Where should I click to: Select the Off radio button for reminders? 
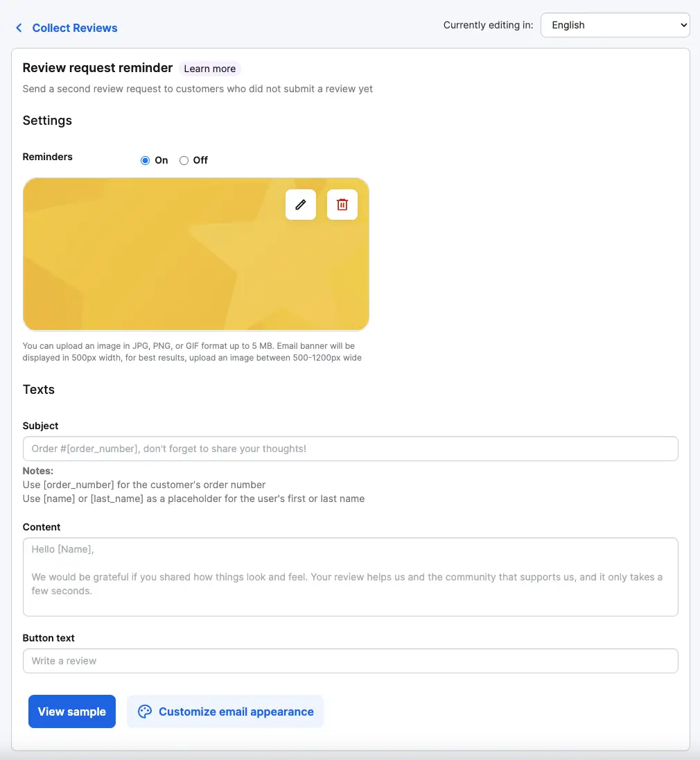[x=184, y=160]
